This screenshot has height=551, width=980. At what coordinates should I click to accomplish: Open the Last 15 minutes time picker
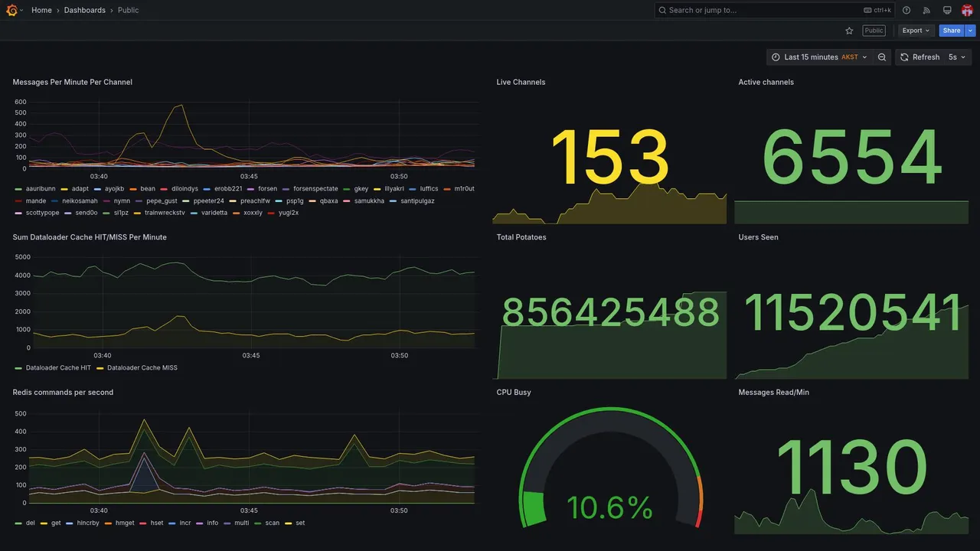click(x=819, y=57)
